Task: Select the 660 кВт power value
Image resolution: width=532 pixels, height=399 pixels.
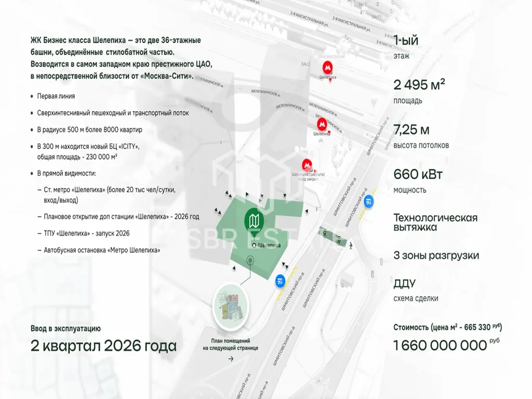Action: coord(418,174)
